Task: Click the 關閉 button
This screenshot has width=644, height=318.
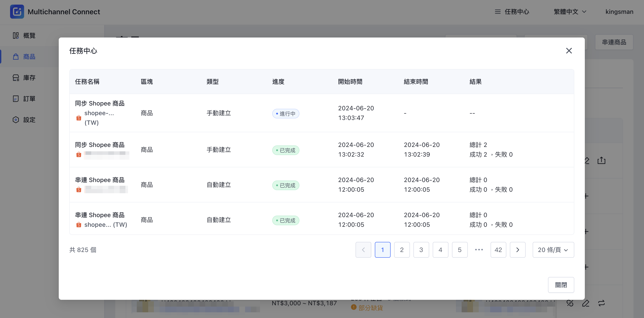Action: 561,285
